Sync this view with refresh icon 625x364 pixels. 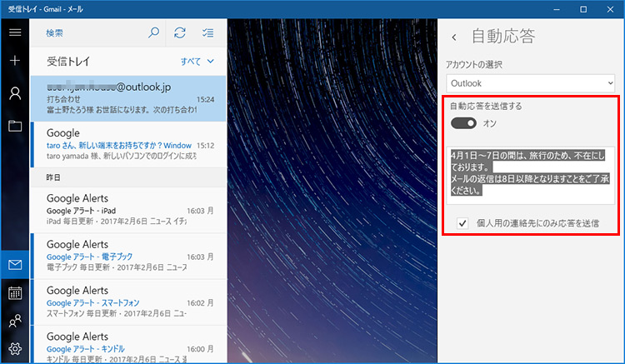click(180, 32)
